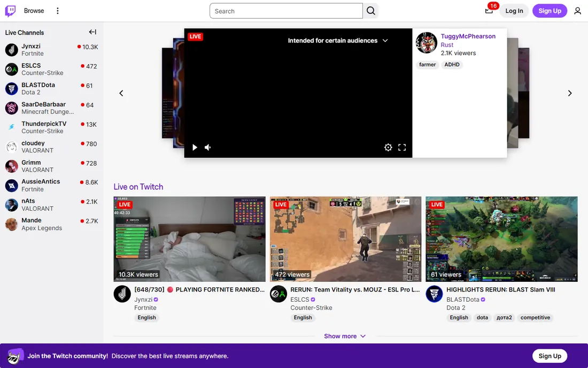This screenshot has height=368, width=588.
Task: Open player settings gear
Action: [388, 148]
